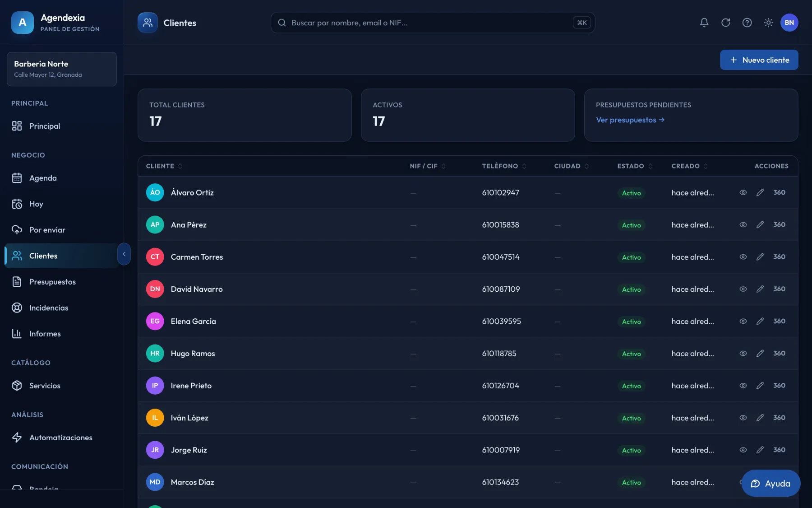Click the Activo badge for Carmen Torres

click(x=631, y=257)
